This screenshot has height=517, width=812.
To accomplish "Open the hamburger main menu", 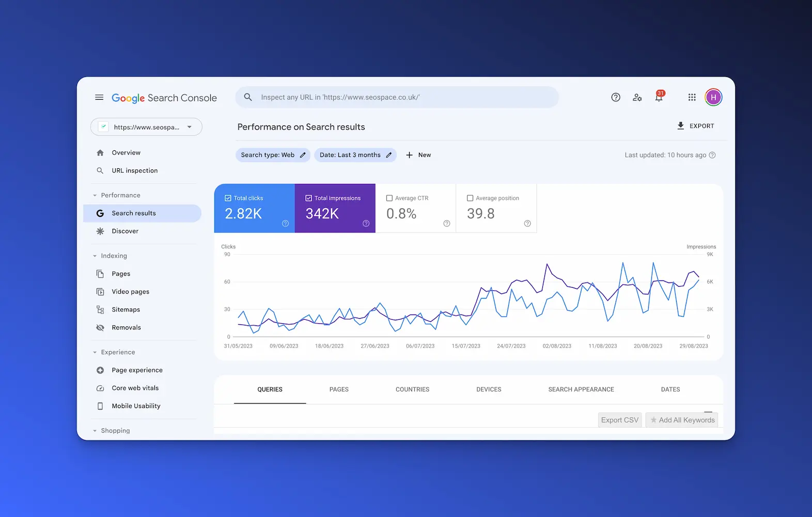I will [x=99, y=97].
